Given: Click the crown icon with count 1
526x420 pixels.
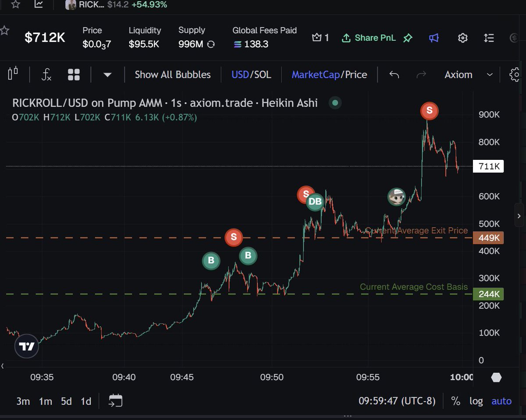Looking at the screenshot, I should (320, 38).
